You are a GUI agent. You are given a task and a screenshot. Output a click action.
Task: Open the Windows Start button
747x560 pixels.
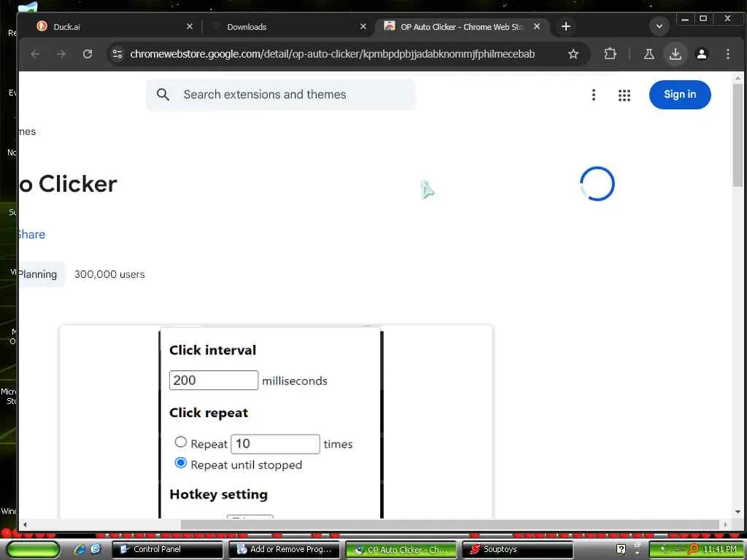32,549
